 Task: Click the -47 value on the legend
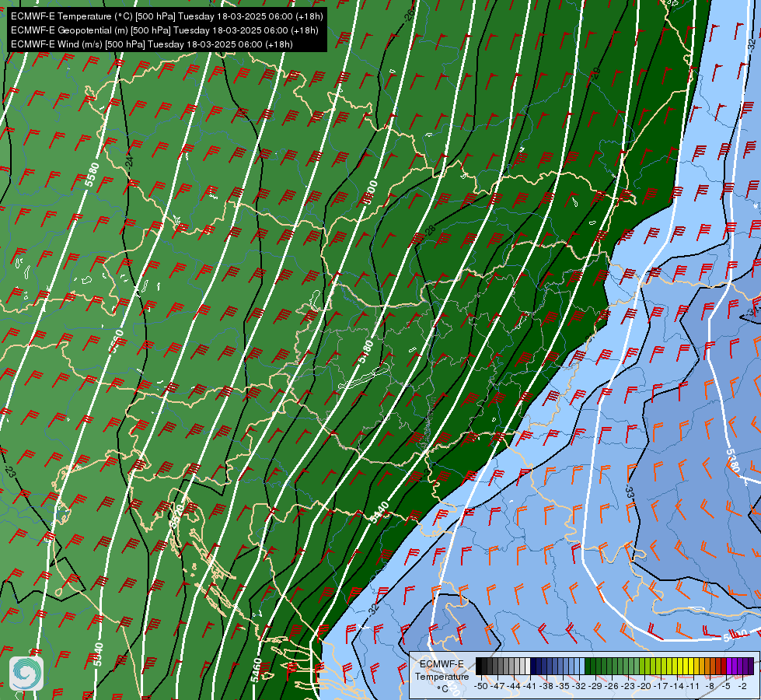pos(497,686)
